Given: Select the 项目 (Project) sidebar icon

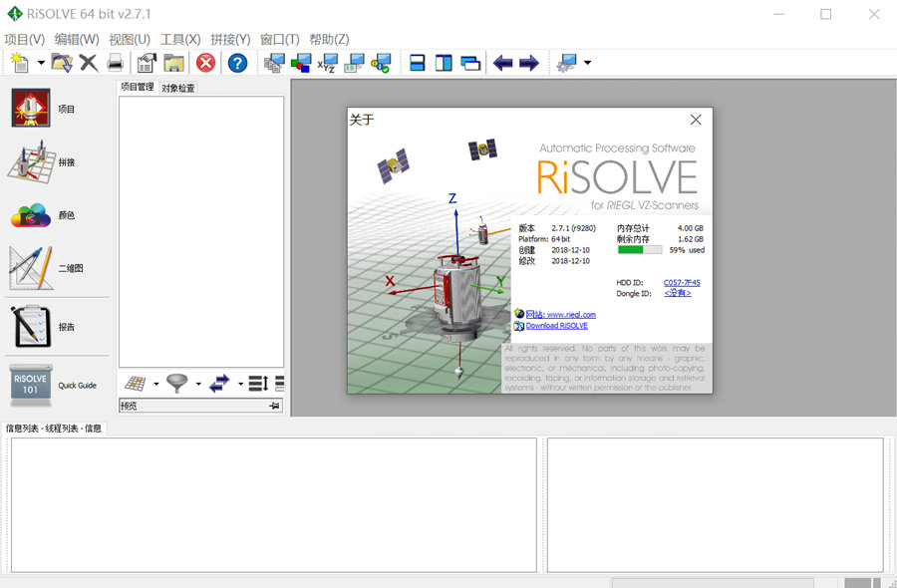Looking at the screenshot, I should (x=29, y=107).
